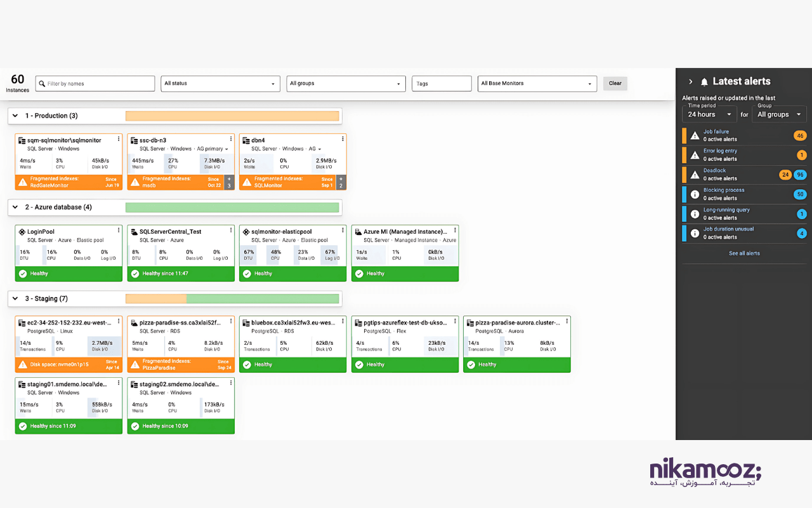Viewport: 812px width, 508px height.
Task: Open kebab menu on pgtips-azureflex card
Action: [x=455, y=322]
